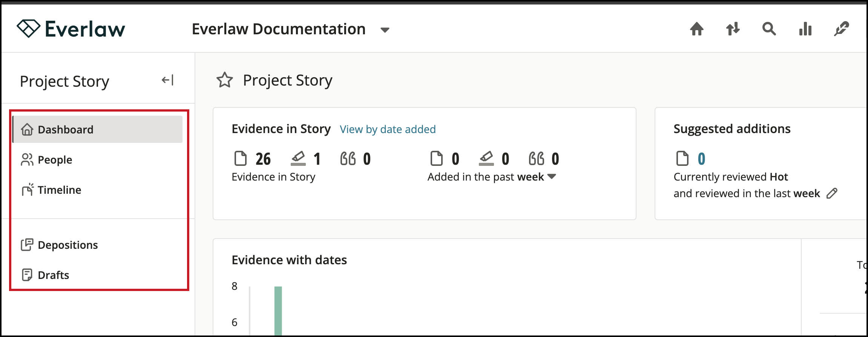Click the document count 26
The image size is (868, 337).
pyautogui.click(x=263, y=159)
